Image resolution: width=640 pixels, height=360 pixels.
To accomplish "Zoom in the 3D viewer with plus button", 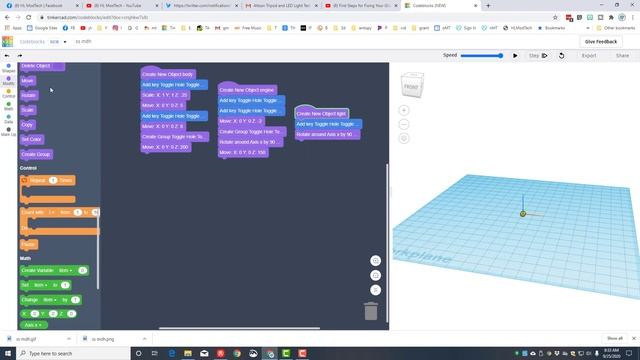I will pos(404,110).
